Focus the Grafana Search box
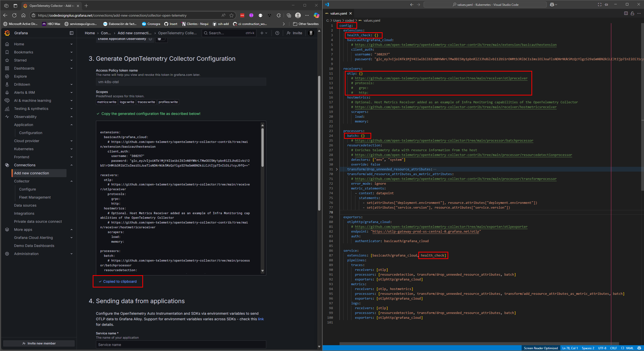Screen dimensions: 644x351 coord(229,33)
